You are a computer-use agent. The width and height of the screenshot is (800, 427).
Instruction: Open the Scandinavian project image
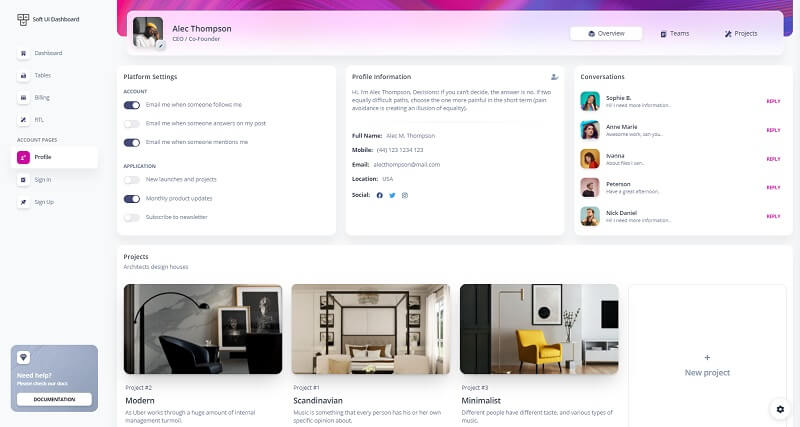[x=371, y=329]
